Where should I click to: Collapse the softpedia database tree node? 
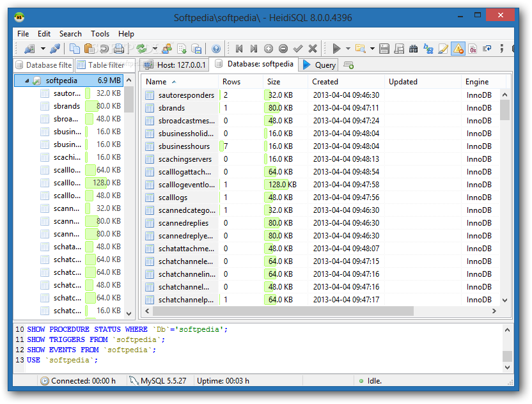pyautogui.click(x=27, y=81)
